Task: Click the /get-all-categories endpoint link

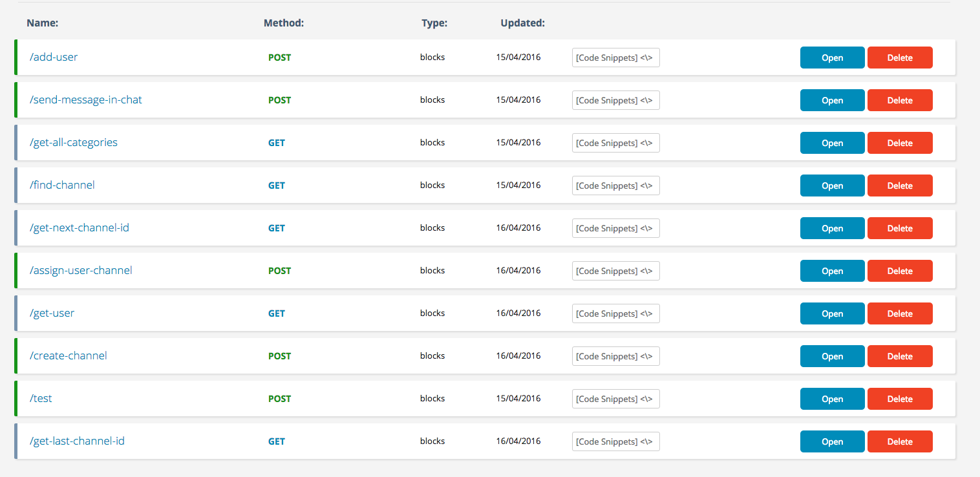Action: 74,142
